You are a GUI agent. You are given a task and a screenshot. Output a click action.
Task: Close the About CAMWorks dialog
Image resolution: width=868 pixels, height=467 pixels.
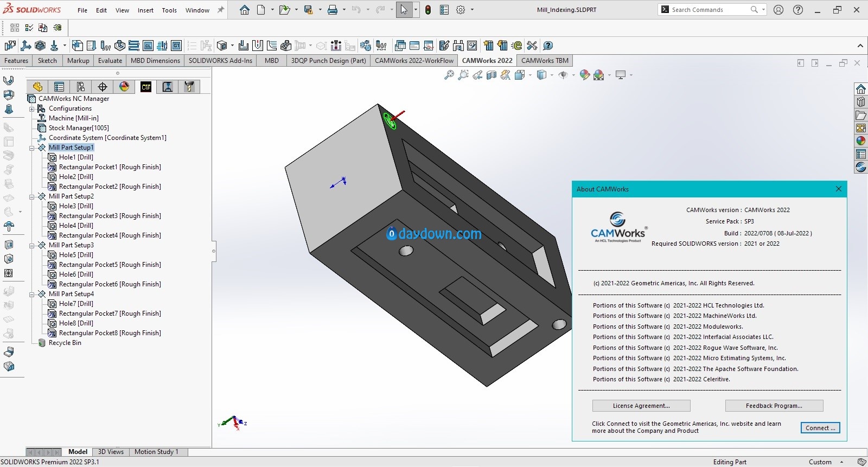[x=839, y=189]
